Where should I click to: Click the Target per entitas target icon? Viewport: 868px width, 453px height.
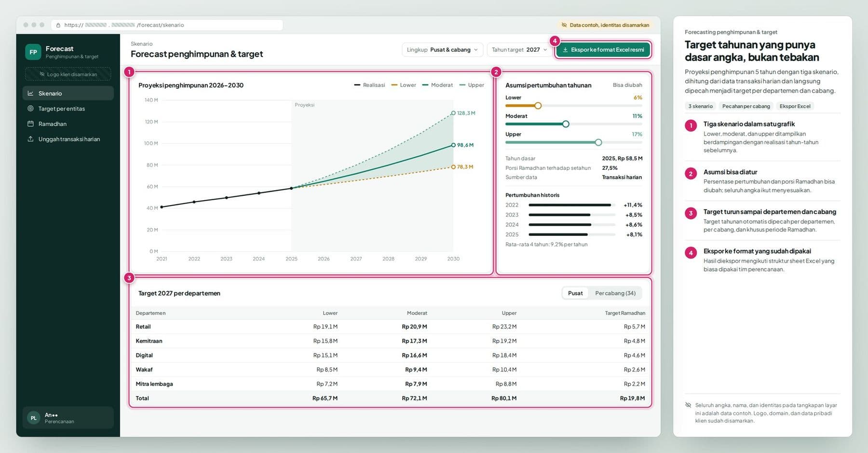(x=30, y=109)
